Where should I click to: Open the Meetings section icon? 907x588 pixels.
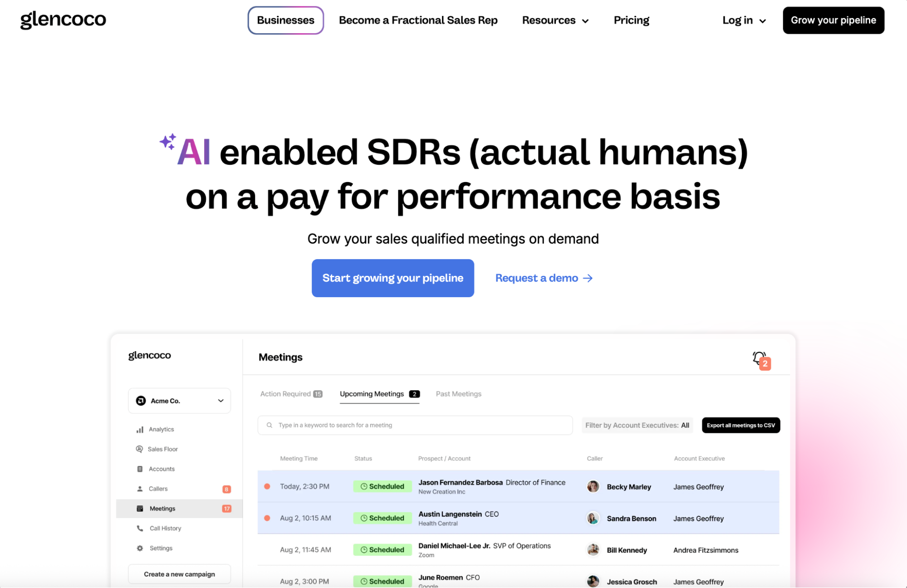tap(140, 508)
